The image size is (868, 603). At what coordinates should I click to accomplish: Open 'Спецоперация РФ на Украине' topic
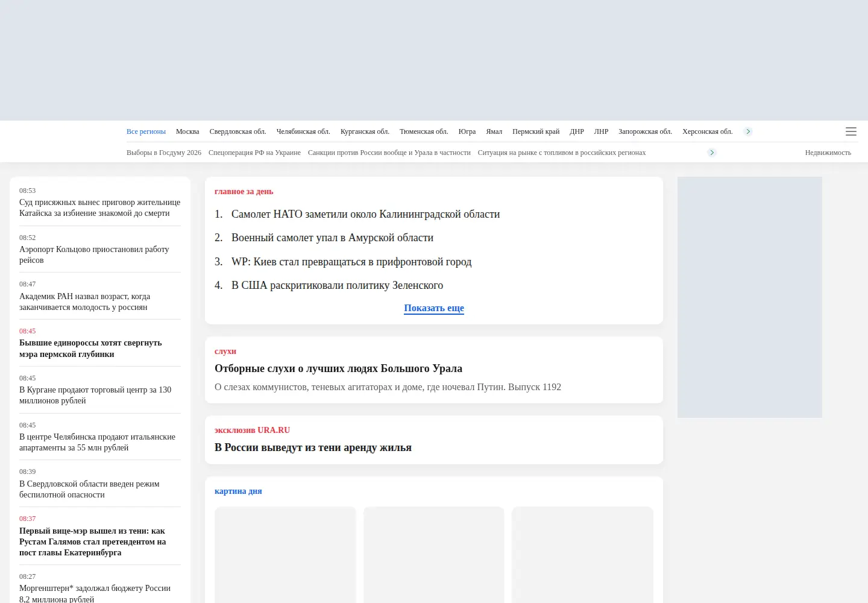(254, 153)
